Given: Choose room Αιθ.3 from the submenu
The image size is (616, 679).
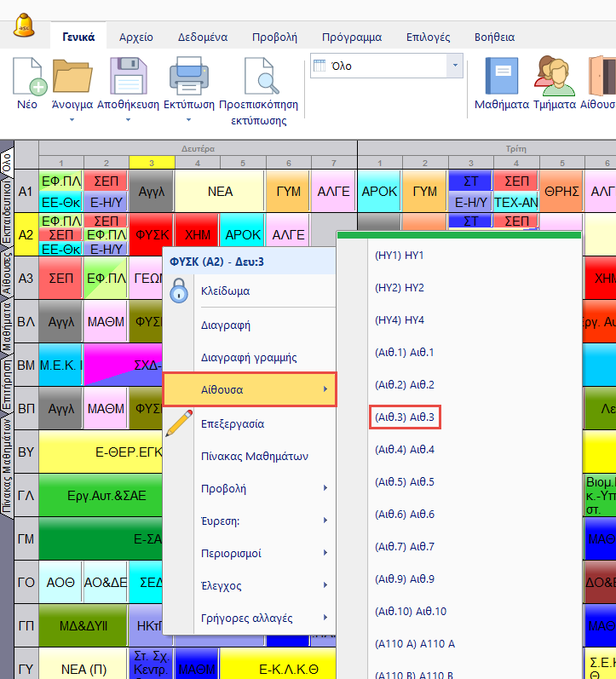Looking at the screenshot, I should tap(405, 417).
